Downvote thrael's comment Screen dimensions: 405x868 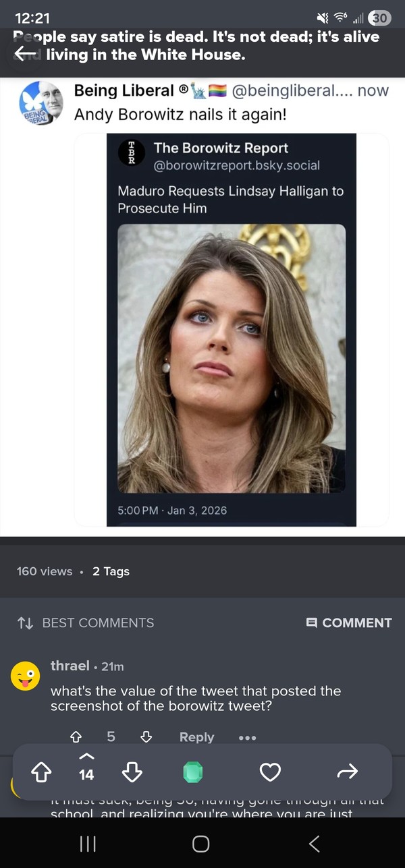[146, 737]
